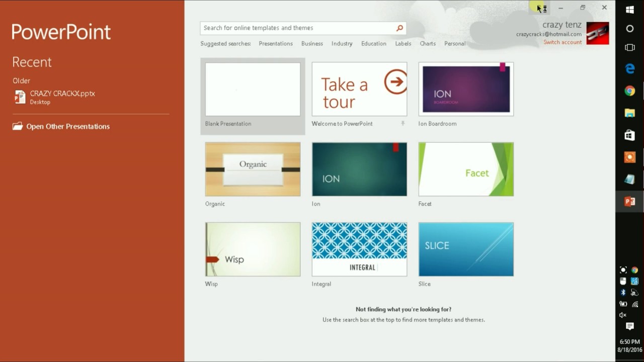Click the clock showing 6:50 PM
Screen dimensions: 644x362
click(629, 342)
